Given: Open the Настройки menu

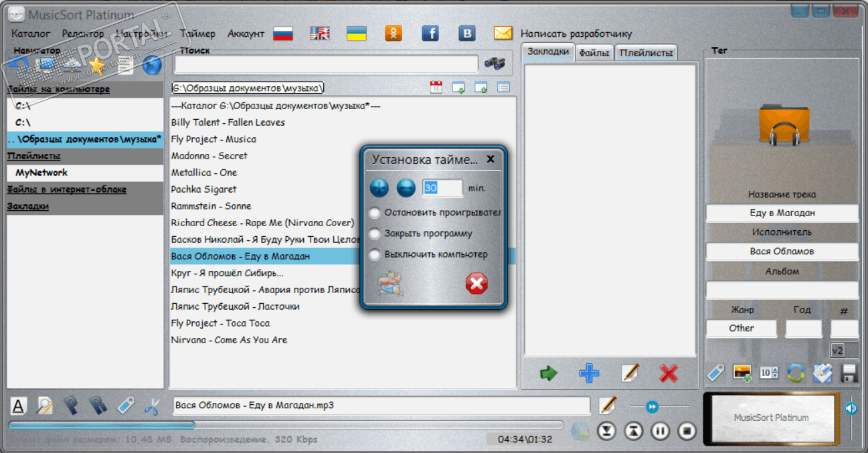Looking at the screenshot, I should pos(141,33).
